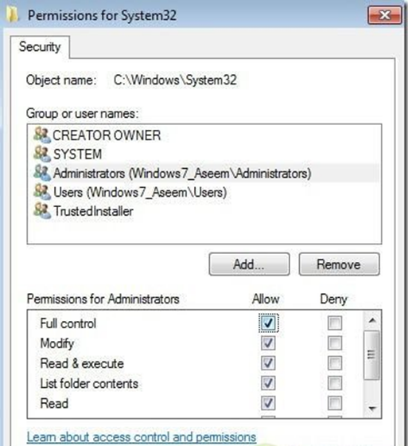The height and width of the screenshot is (446, 409).
Task: Click the permissions list scroll up arrow
Action: 372,321
